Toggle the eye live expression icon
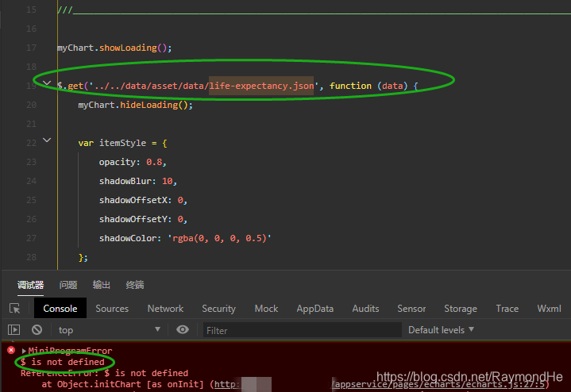 (183, 330)
